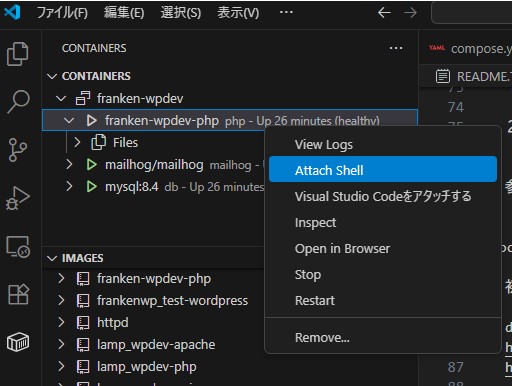
Task: Collapse the franken-wpdev group
Action: (61, 98)
